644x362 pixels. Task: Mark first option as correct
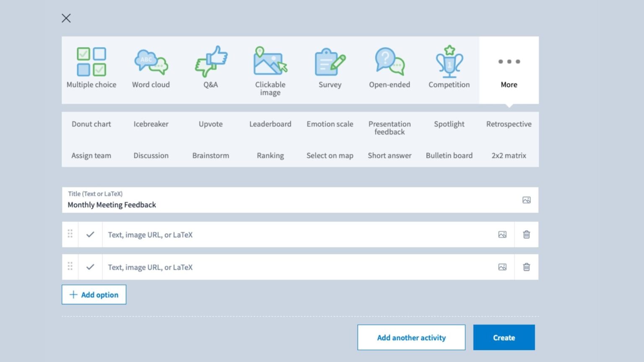click(90, 235)
